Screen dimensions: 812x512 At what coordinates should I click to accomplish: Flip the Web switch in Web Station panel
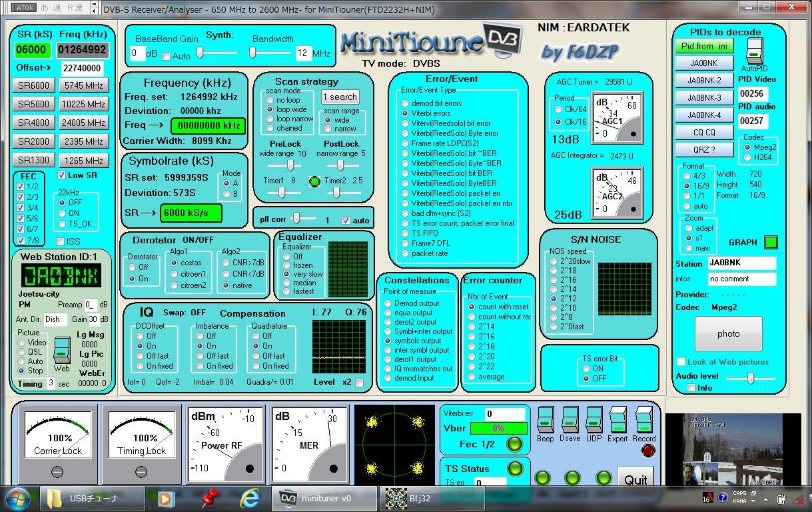(x=62, y=350)
